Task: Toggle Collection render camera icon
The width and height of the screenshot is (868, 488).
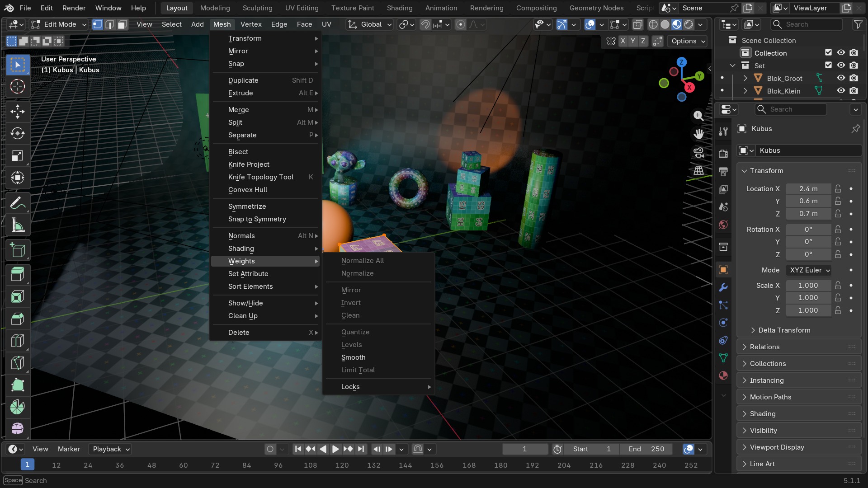Action: tap(854, 53)
